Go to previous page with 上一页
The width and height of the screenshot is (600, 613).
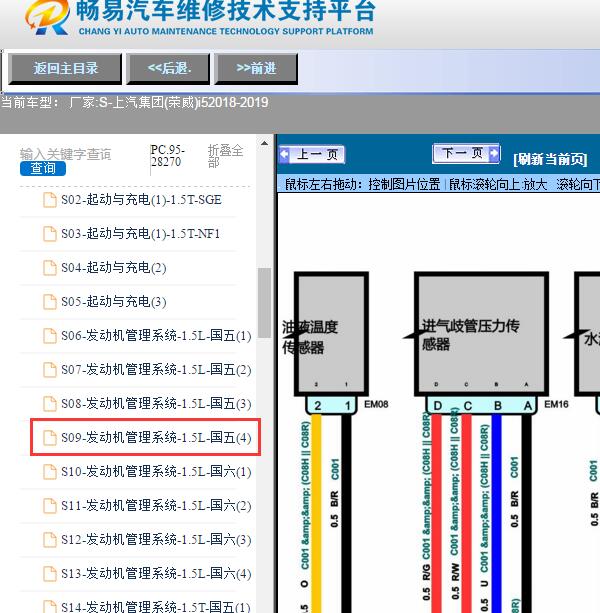point(313,154)
